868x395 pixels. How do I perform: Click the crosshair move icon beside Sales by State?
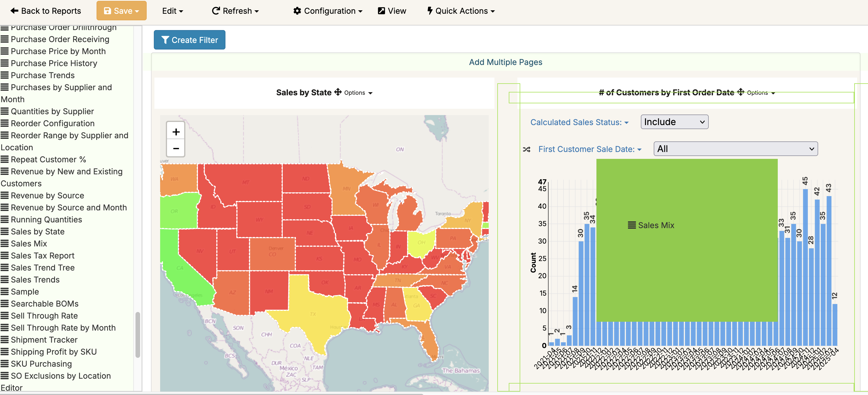(x=338, y=93)
